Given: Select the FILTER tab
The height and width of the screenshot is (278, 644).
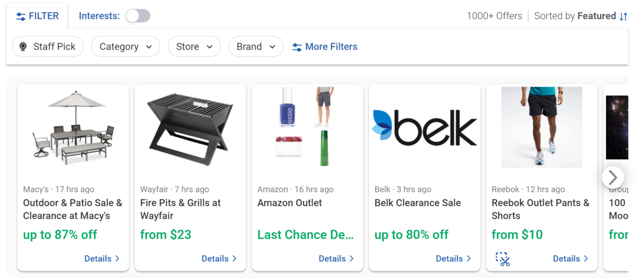Looking at the screenshot, I should [x=37, y=16].
